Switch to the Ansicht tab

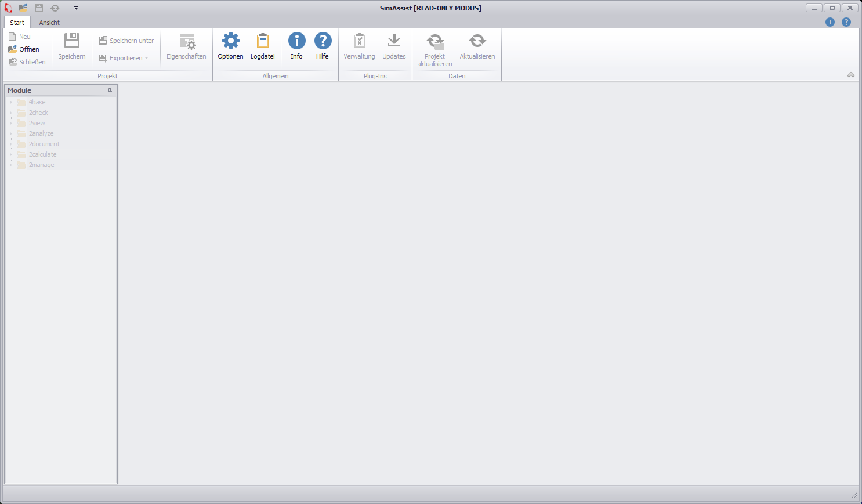coord(49,23)
